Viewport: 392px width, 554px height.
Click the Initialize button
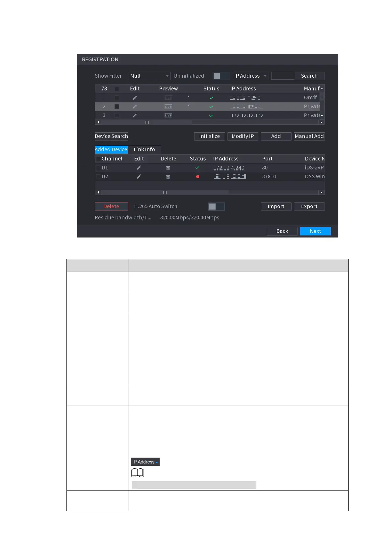(x=209, y=136)
